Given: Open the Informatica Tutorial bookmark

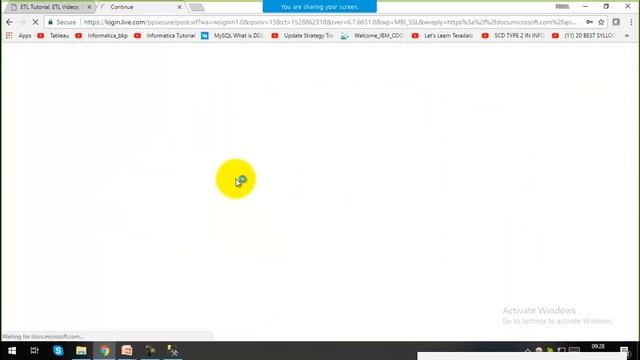Looking at the screenshot, I should pos(165,36).
